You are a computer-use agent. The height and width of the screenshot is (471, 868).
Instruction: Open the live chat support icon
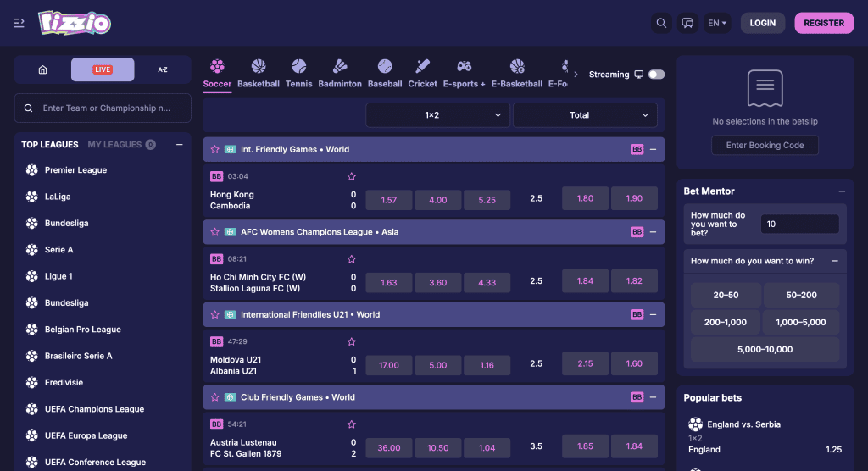coord(688,23)
